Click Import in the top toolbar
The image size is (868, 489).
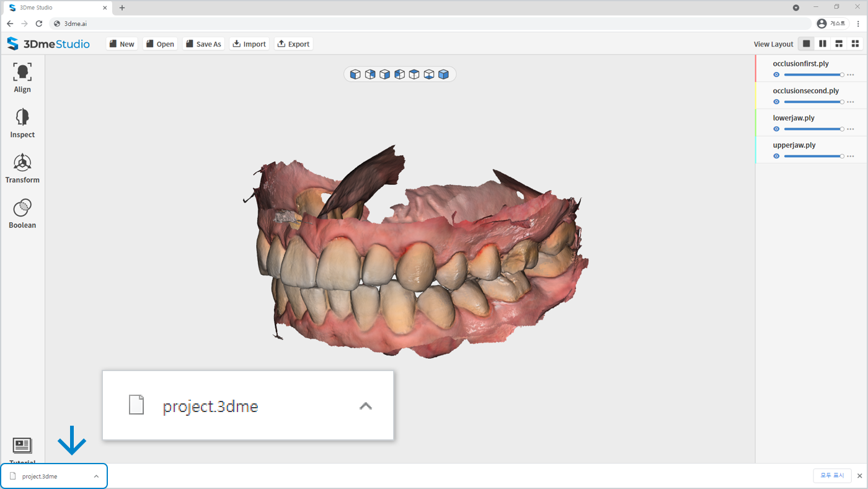click(249, 44)
